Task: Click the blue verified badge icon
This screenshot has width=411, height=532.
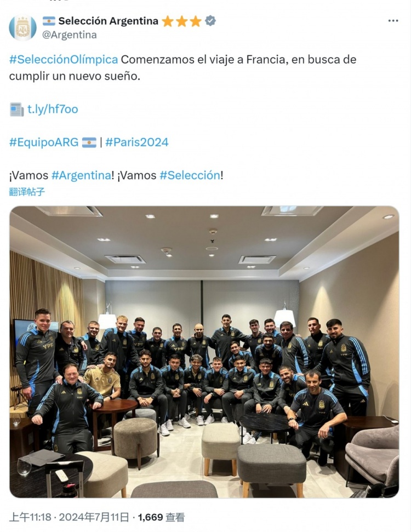Action: [x=210, y=21]
